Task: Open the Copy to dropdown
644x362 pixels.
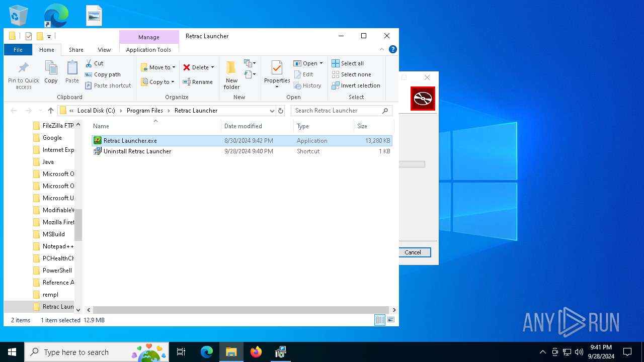Action: (158, 82)
